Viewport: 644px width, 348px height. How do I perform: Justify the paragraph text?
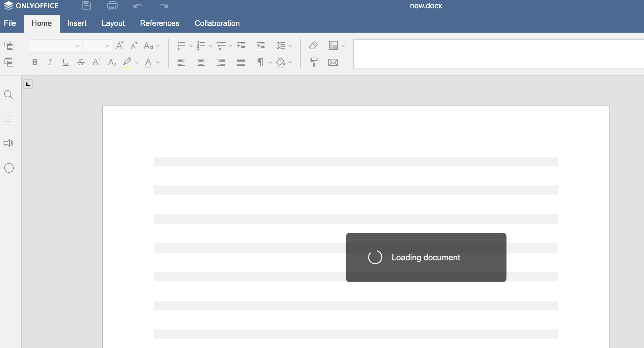tap(241, 62)
